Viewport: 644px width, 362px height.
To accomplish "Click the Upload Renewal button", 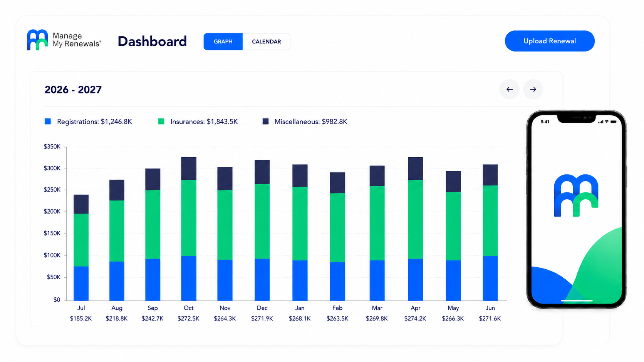I will (x=550, y=41).
